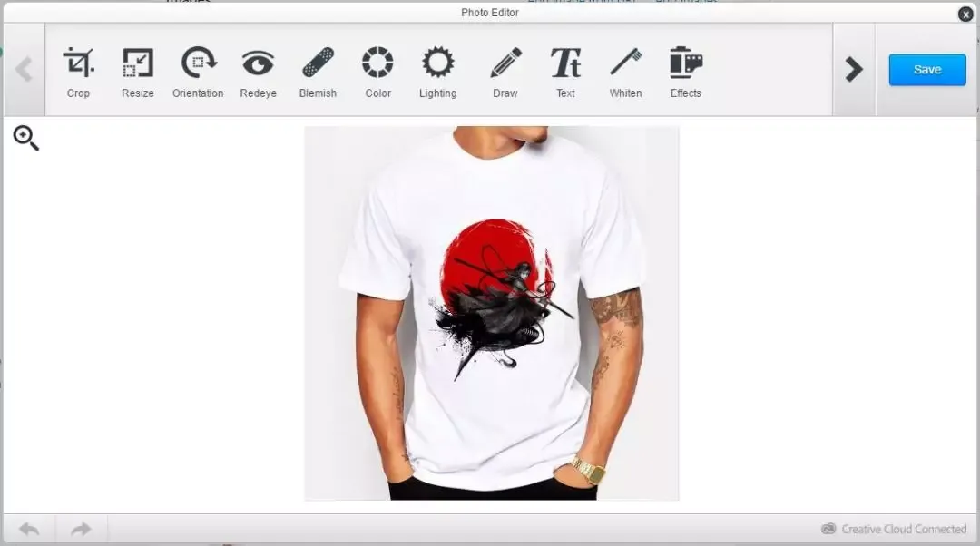Redo the last edit
Image resolution: width=980 pixels, height=546 pixels.
[82, 529]
